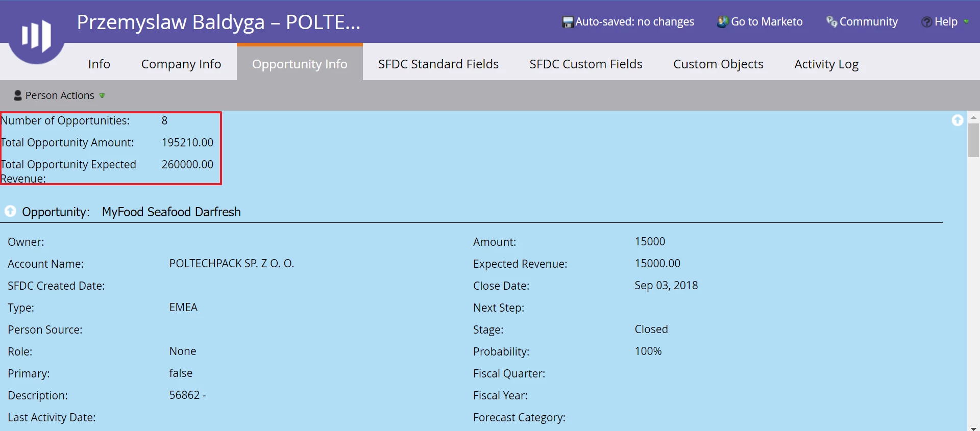Click the Last Activity Date: label

coord(52,417)
